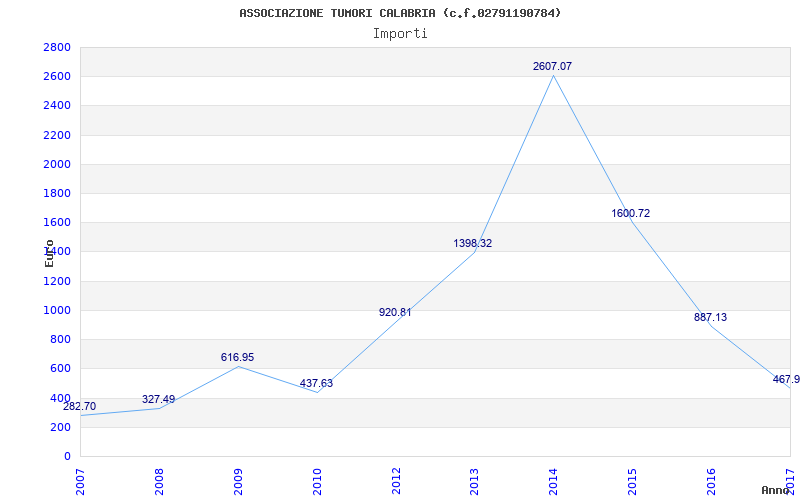Screen dimensions: 800x500
Task: Select the 2400 y-axis tick label
Action: point(57,106)
